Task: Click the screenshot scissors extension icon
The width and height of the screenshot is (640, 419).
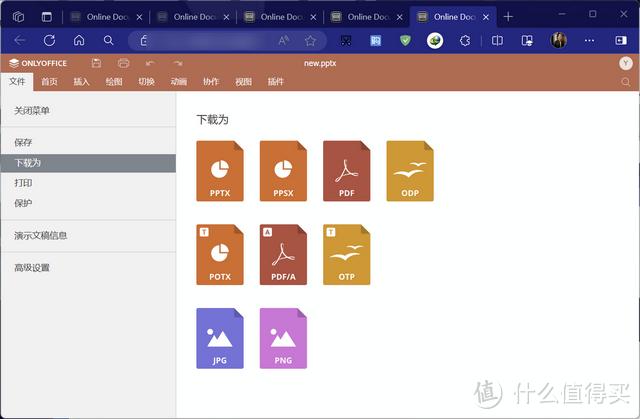Action: (346, 40)
